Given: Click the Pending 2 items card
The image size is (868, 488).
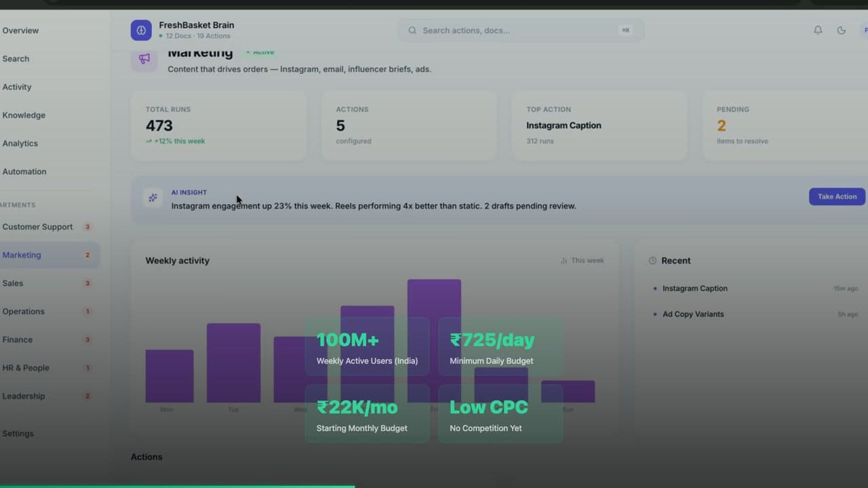Looking at the screenshot, I should click(x=785, y=126).
